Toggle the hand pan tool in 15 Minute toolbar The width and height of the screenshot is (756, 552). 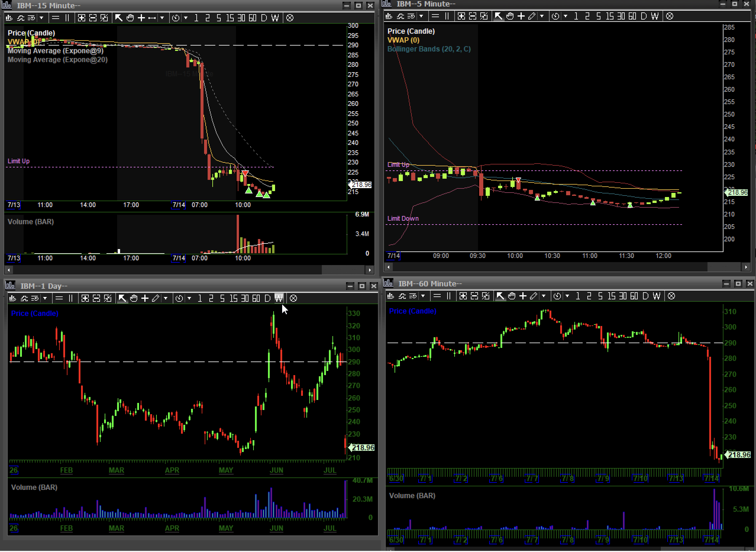[130, 18]
